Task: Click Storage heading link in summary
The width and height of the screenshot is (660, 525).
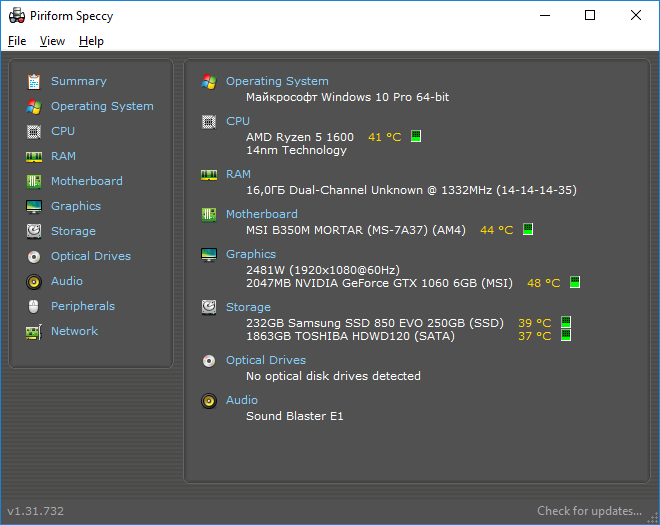Action: tap(248, 307)
